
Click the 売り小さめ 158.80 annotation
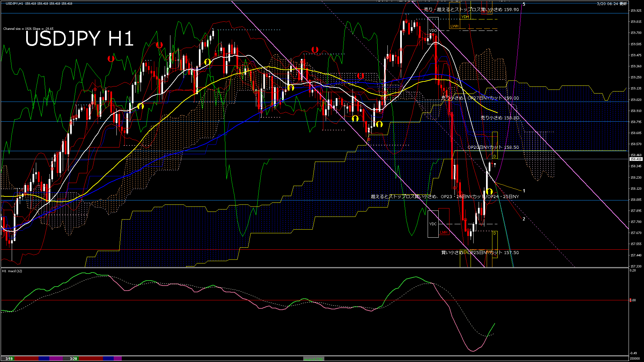pyautogui.click(x=499, y=118)
